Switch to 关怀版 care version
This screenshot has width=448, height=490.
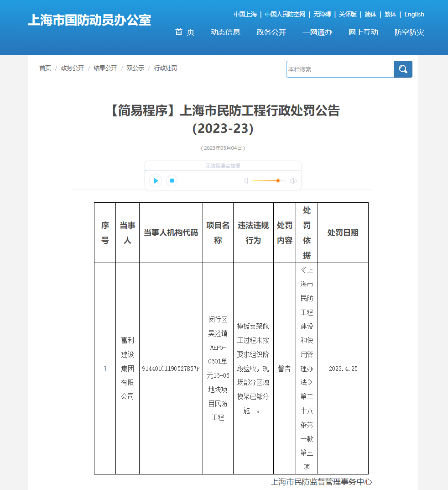point(348,14)
